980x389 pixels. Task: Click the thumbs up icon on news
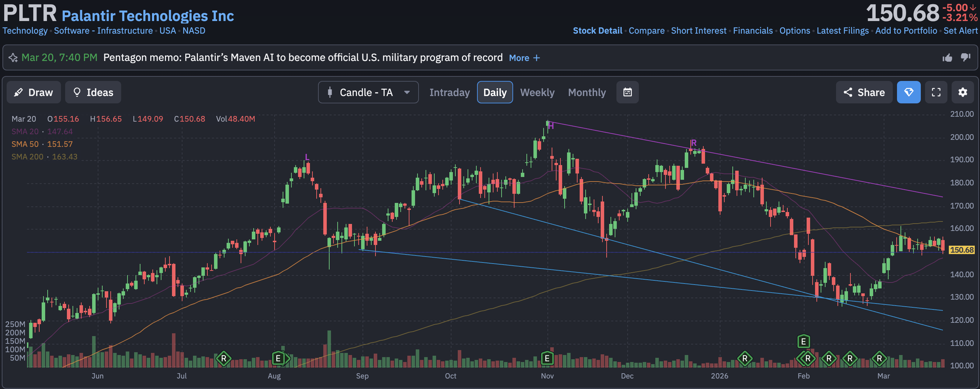[947, 57]
